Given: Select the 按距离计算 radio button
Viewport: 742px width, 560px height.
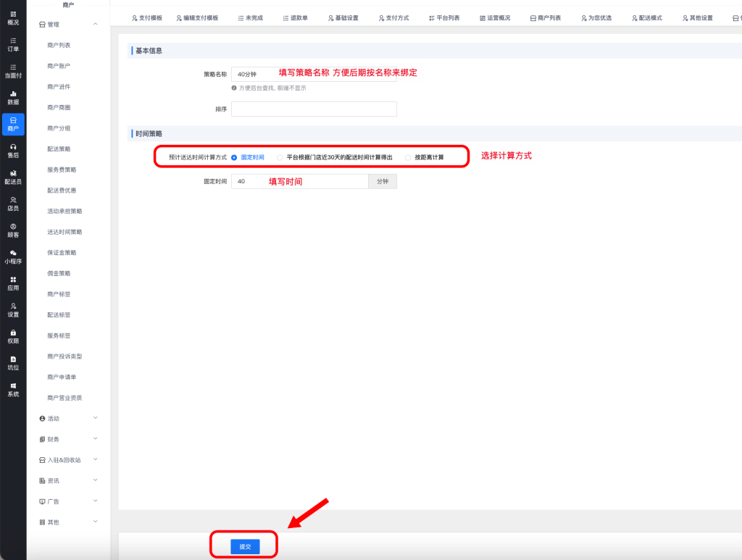Looking at the screenshot, I should pyautogui.click(x=408, y=157).
